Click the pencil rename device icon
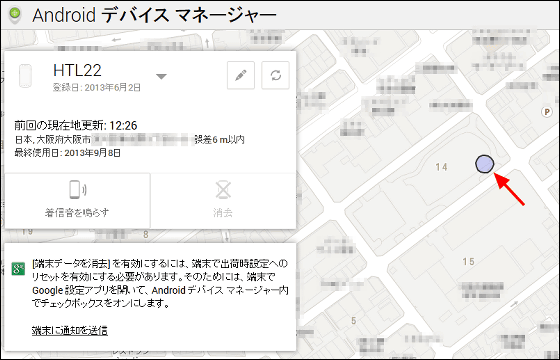 pyautogui.click(x=241, y=75)
